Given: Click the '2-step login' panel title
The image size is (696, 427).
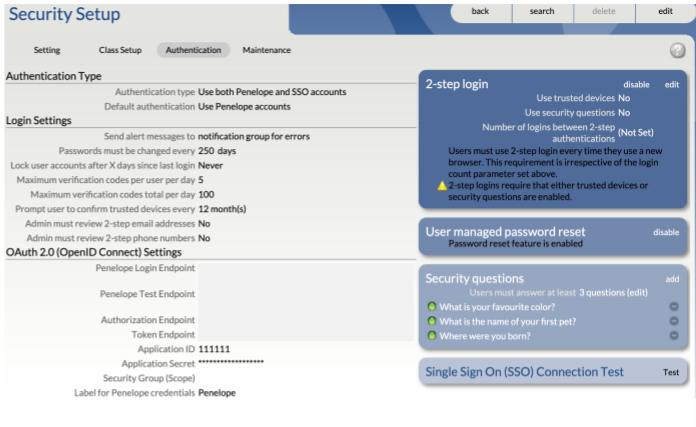Looking at the screenshot, I should click(x=457, y=84).
